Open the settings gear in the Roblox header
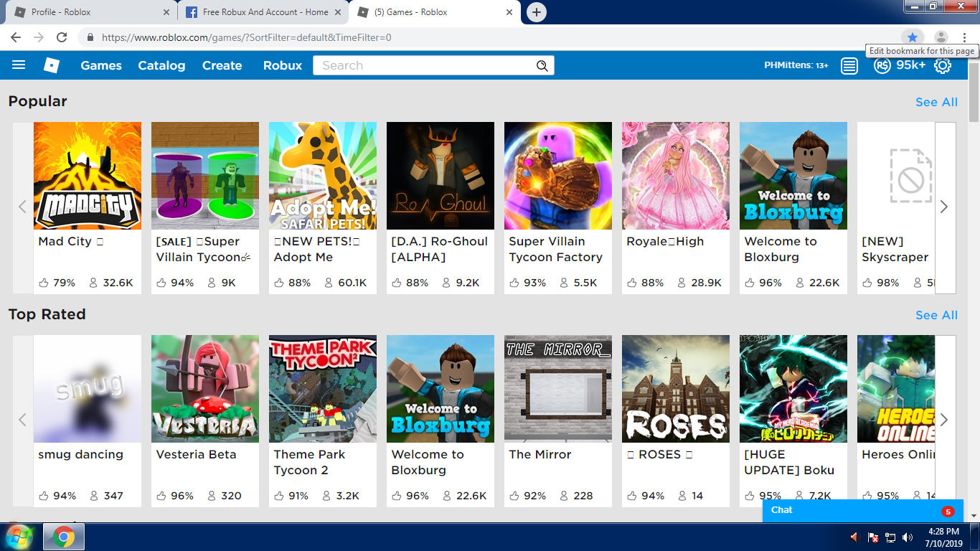 click(943, 65)
